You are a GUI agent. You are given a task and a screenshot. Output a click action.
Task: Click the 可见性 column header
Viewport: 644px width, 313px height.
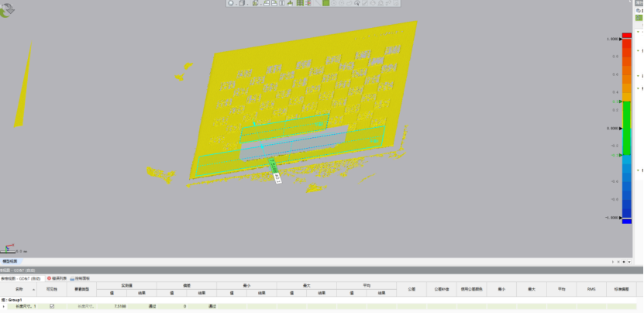(x=52, y=289)
